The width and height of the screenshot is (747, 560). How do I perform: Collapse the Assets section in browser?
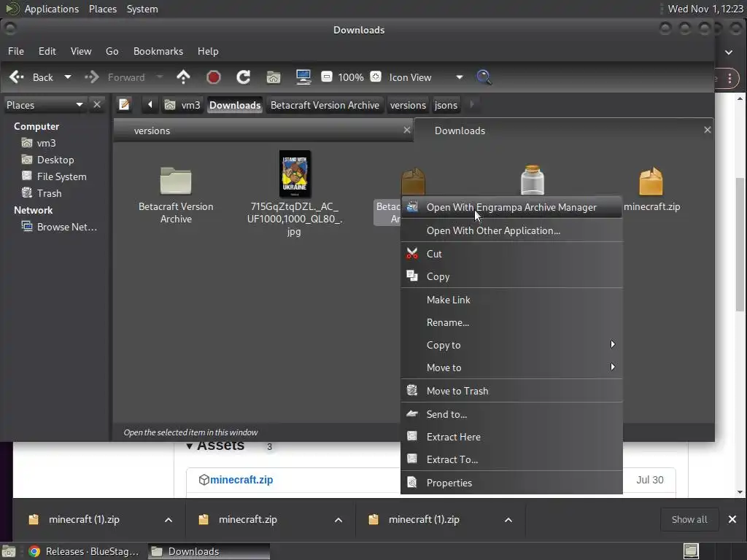[x=189, y=446]
